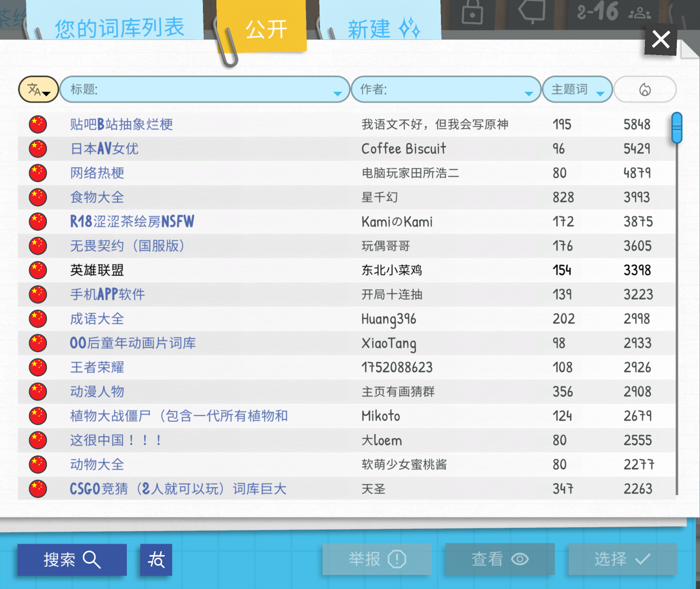This screenshot has width=700, height=589.
Task: Select the R18涩涩茶绘房NSFW word list
Action: (347, 221)
